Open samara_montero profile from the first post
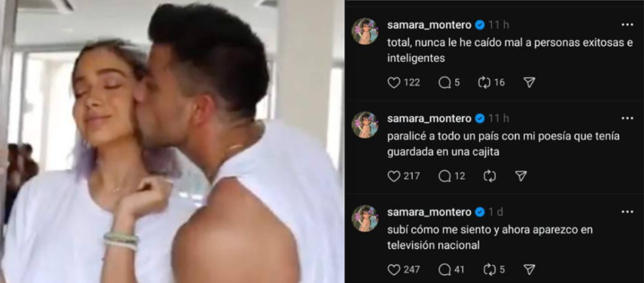 coord(429,25)
